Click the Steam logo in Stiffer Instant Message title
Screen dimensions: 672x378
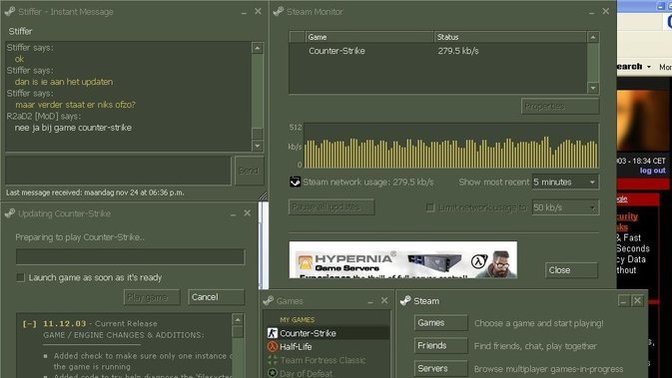(10, 12)
